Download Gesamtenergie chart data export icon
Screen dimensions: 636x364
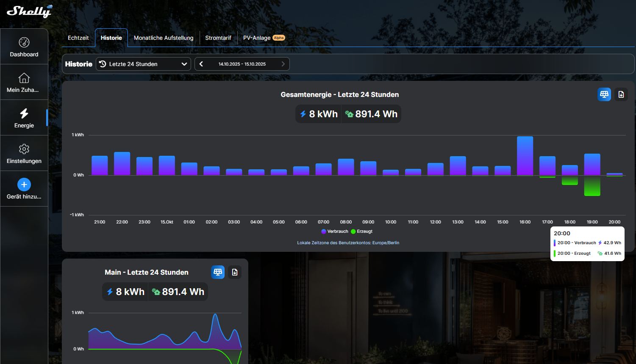pyautogui.click(x=621, y=94)
